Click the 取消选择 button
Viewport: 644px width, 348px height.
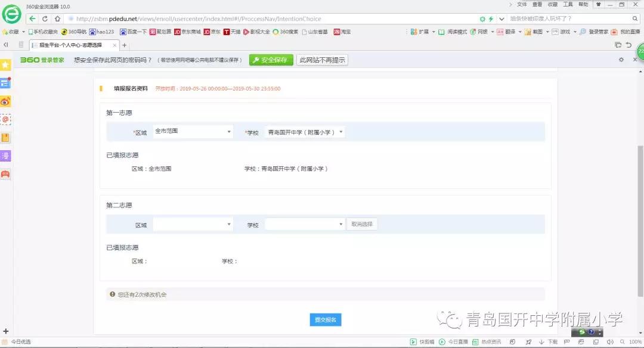[362, 225]
